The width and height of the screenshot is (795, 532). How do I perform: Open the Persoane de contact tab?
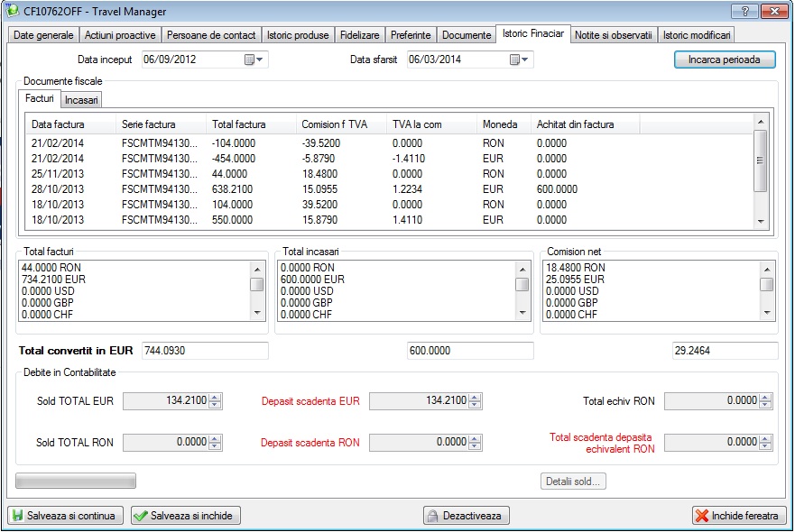click(x=211, y=35)
